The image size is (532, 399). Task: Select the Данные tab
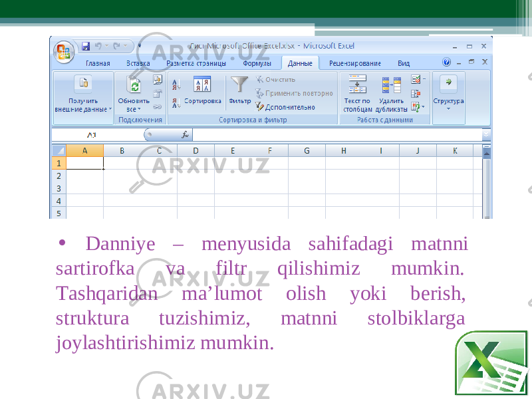click(300, 63)
